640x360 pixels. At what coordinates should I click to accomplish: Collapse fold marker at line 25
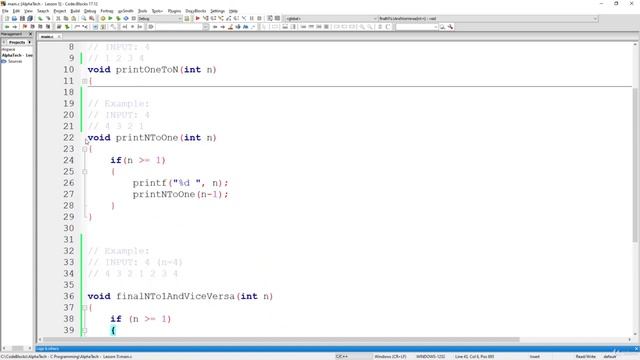click(84, 172)
